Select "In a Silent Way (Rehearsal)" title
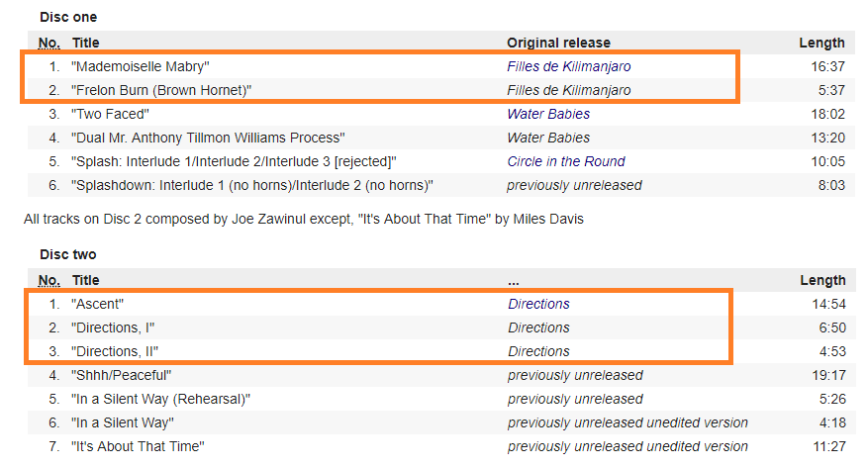The height and width of the screenshot is (467, 868). tap(160, 399)
